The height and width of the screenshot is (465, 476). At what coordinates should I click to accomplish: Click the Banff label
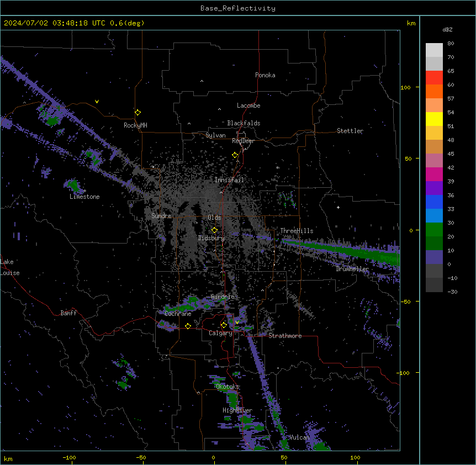pos(68,313)
